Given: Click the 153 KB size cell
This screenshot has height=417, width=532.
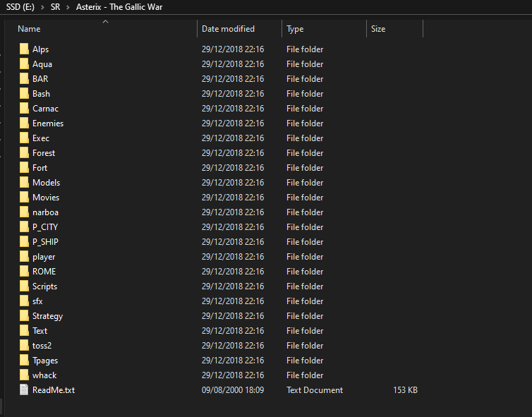Looking at the screenshot, I should click(405, 390).
